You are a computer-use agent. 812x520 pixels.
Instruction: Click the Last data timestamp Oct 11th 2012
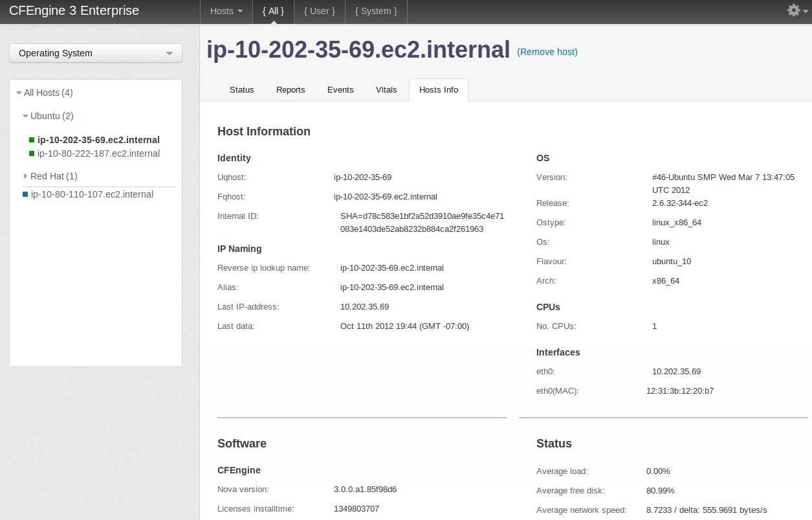pyautogui.click(x=404, y=326)
